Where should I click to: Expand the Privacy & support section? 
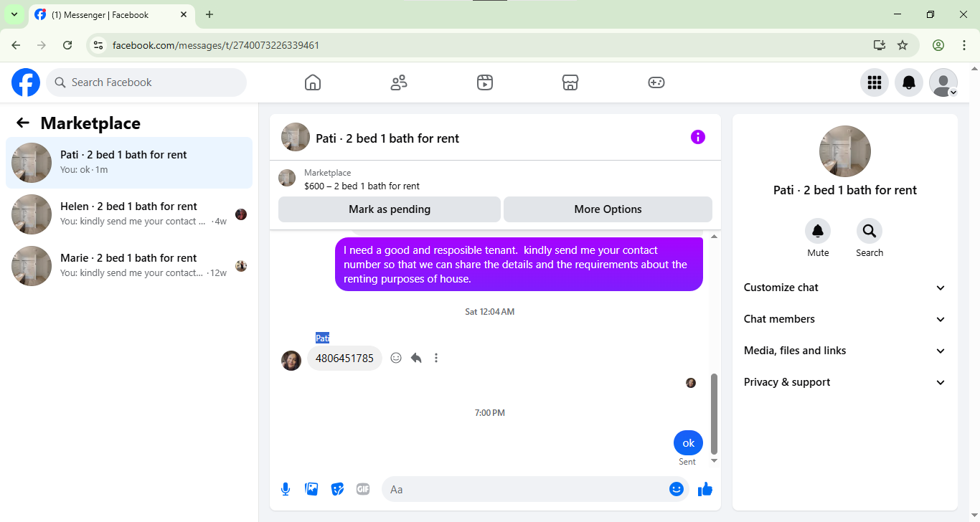845,382
